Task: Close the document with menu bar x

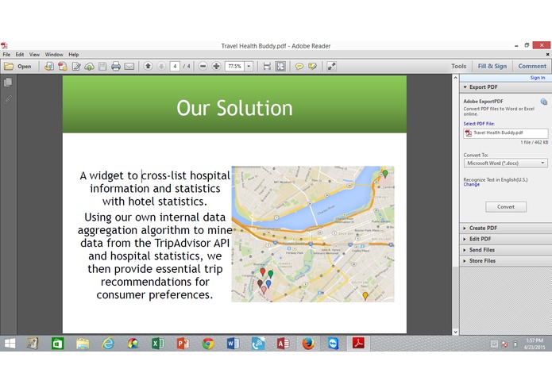Action: click(547, 55)
